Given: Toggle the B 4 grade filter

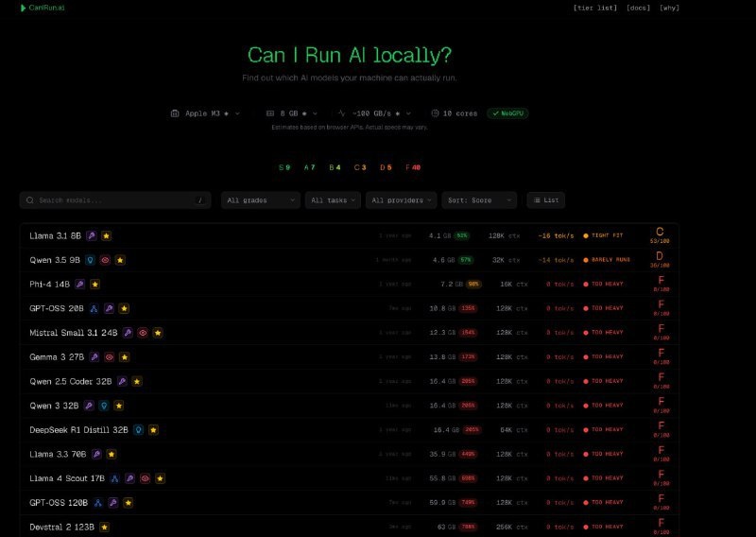Looking at the screenshot, I should pyautogui.click(x=335, y=167).
